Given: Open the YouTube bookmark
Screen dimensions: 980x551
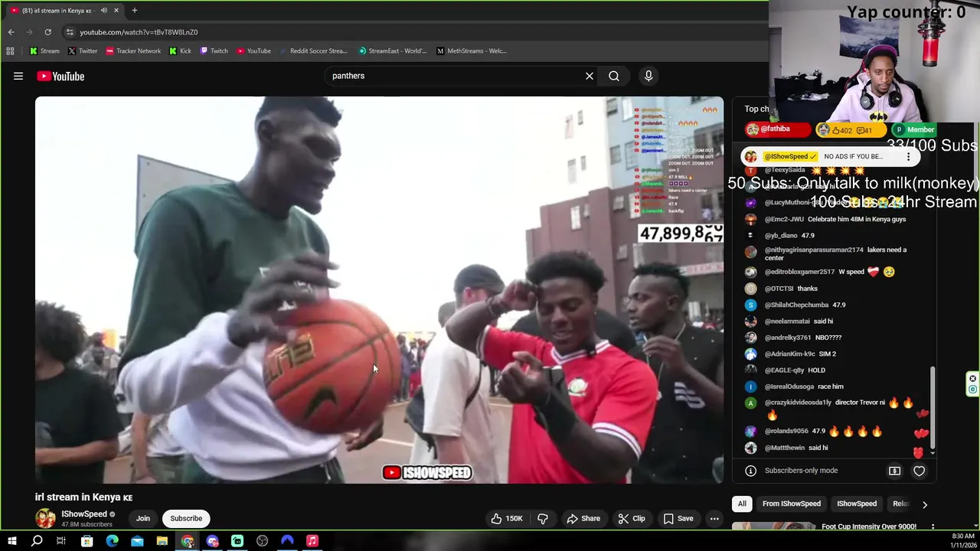Looking at the screenshot, I should [x=253, y=51].
